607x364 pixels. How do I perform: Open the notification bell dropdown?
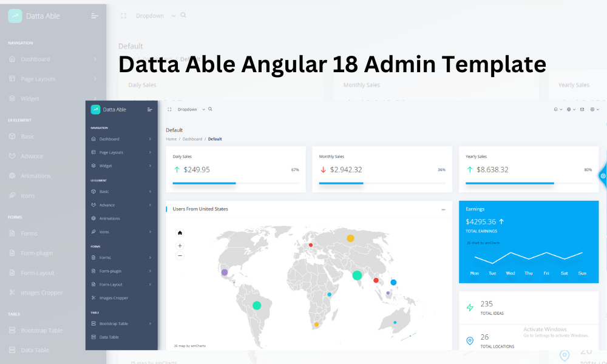point(557,109)
